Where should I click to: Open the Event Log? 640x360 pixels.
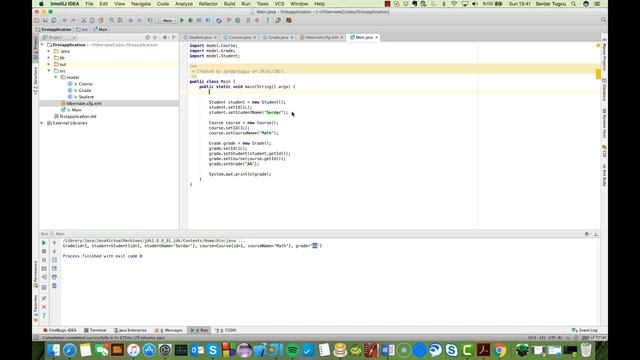pos(585,330)
